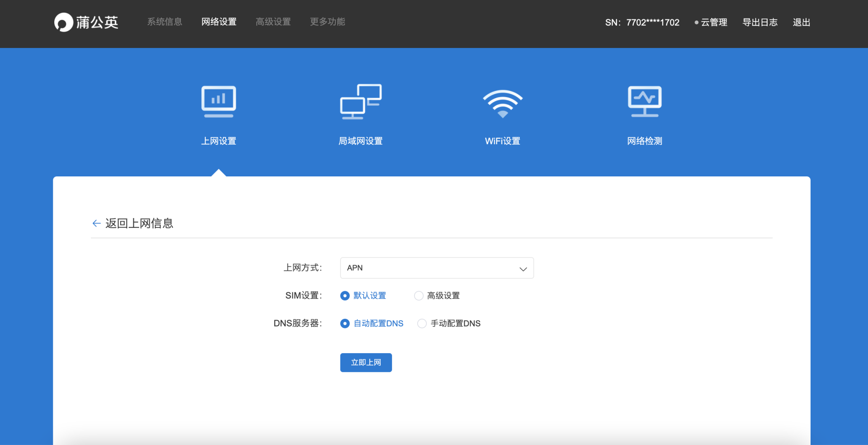Open 局域网设置 via its computers icon
This screenshot has height=445, width=868.
click(x=360, y=102)
